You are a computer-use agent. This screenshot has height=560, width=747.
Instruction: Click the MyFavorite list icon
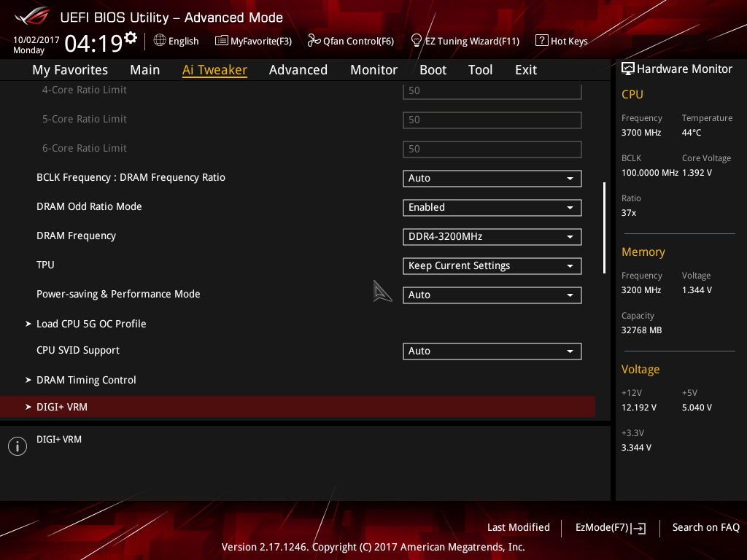click(x=221, y=41)
